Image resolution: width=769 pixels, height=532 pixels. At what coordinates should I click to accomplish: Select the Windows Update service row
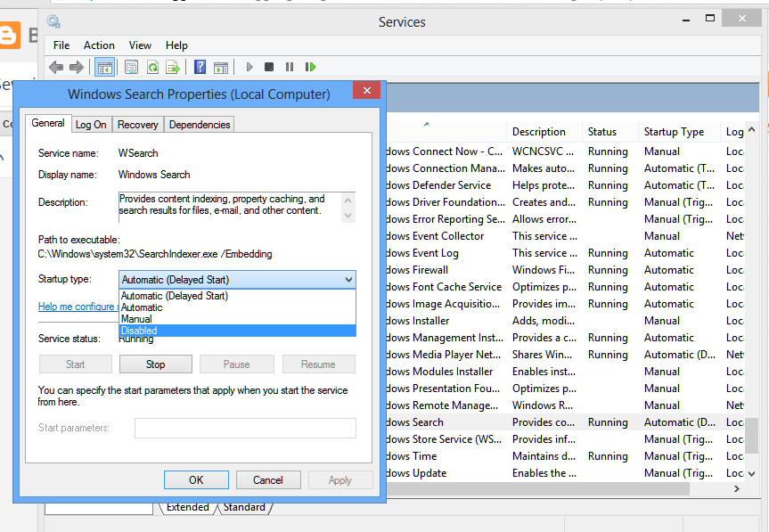[x=564, y=473]
